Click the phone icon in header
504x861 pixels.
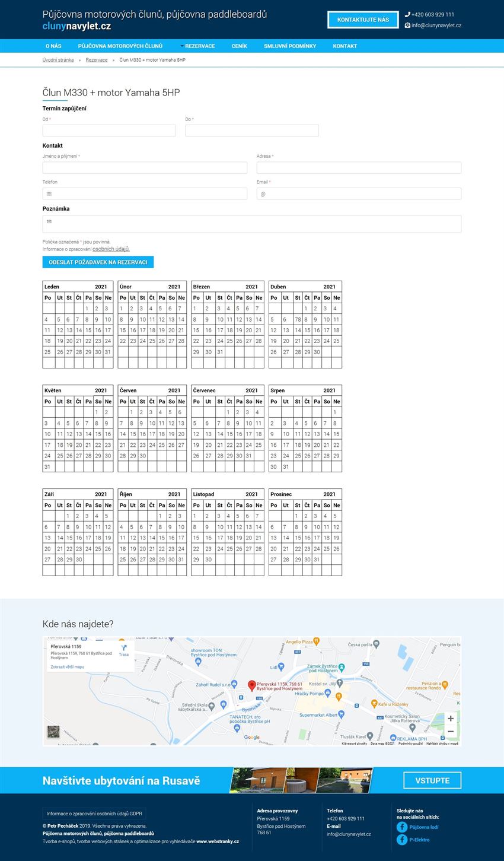(407, 14)
